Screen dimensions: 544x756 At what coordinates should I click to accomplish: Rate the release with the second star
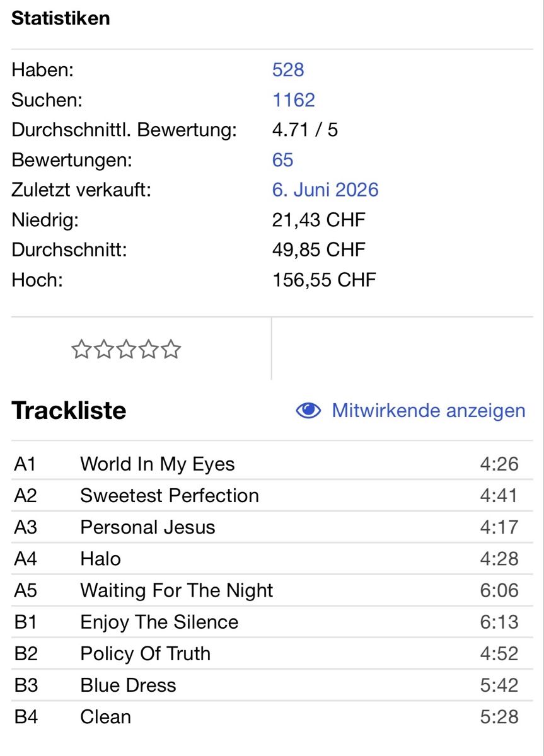(x=104, y=349)
